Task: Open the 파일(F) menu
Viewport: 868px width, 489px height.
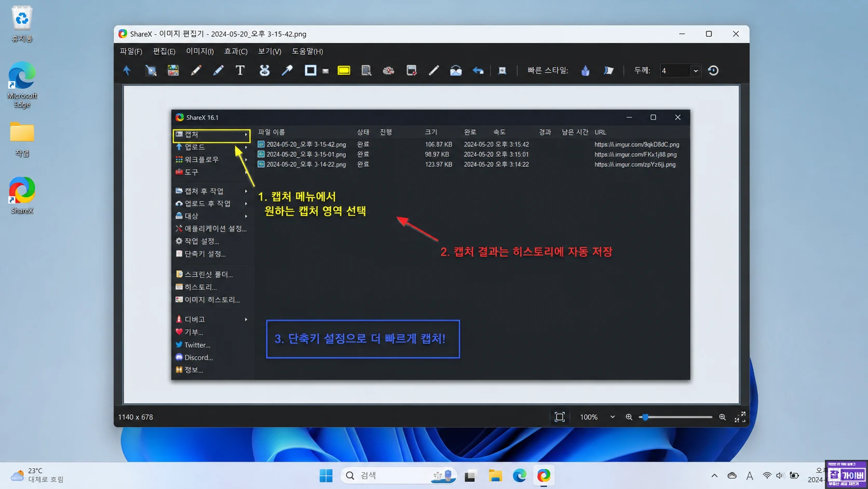Action: click(131, 51)
